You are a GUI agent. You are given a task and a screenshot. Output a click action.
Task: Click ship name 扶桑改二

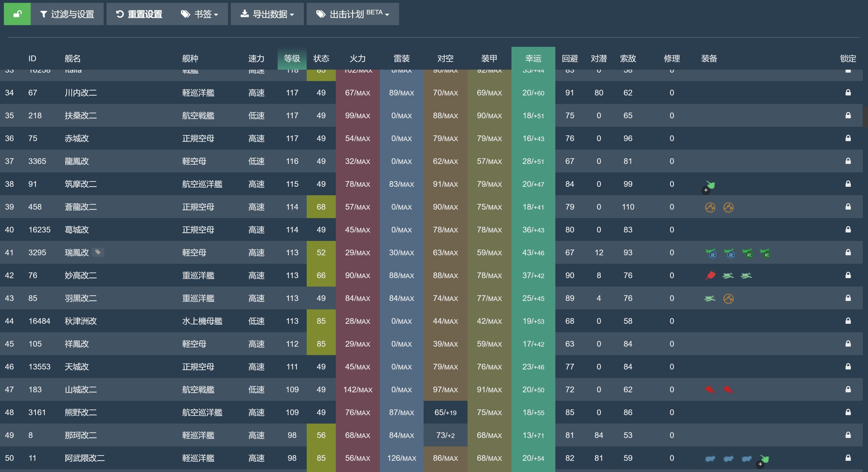[81, 115]
